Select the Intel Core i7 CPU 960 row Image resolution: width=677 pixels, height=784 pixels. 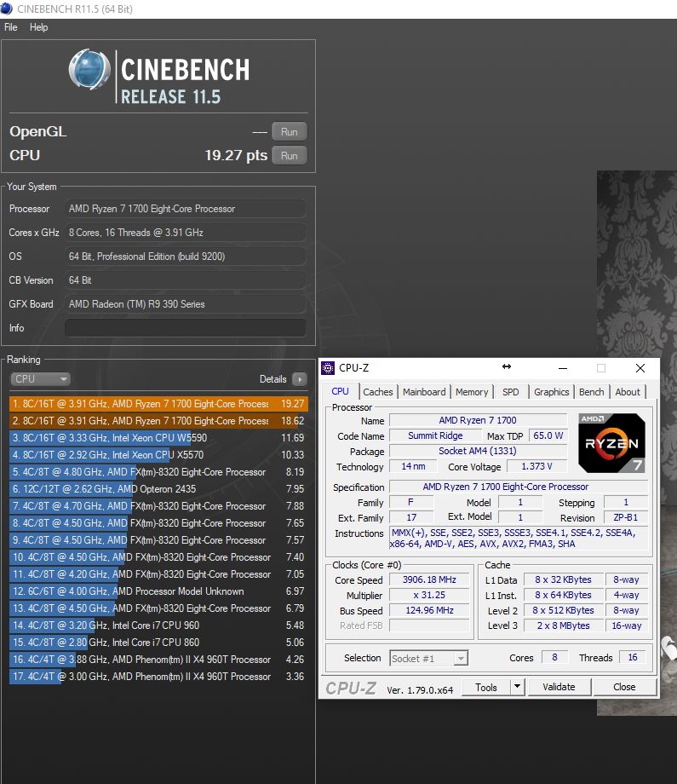click(158, 625)
